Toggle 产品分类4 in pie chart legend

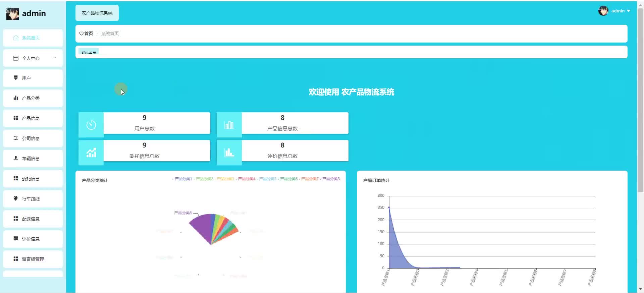246,179
